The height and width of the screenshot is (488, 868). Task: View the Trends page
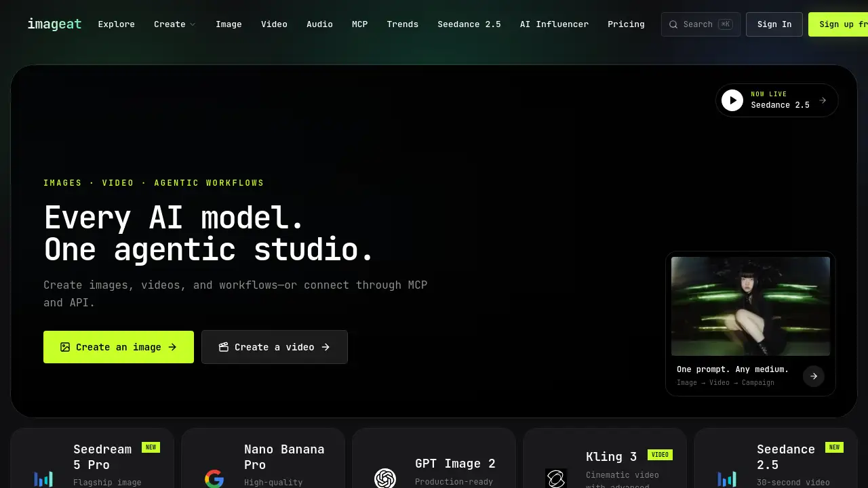[403, 24]
